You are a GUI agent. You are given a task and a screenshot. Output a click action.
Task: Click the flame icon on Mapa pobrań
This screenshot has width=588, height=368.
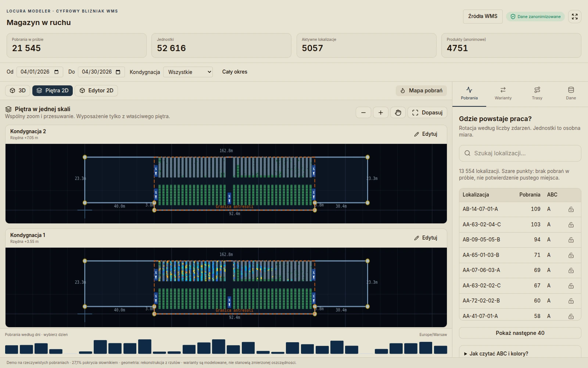(x=403, y=91)
